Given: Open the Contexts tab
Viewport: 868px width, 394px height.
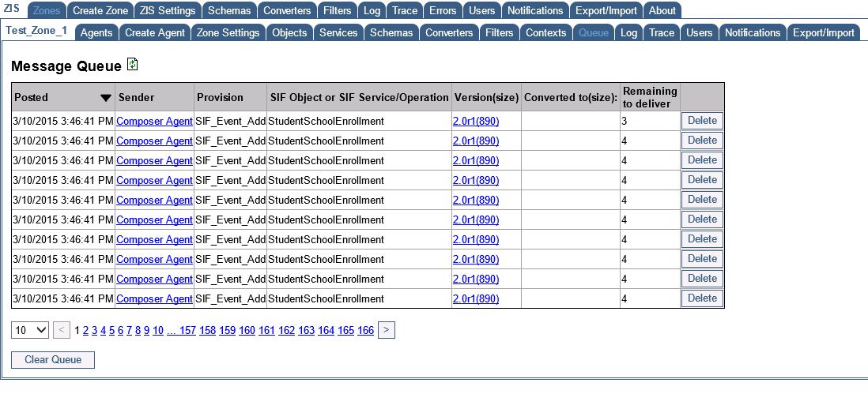Looking at the screenshot, I should click(x=545, y=32).
